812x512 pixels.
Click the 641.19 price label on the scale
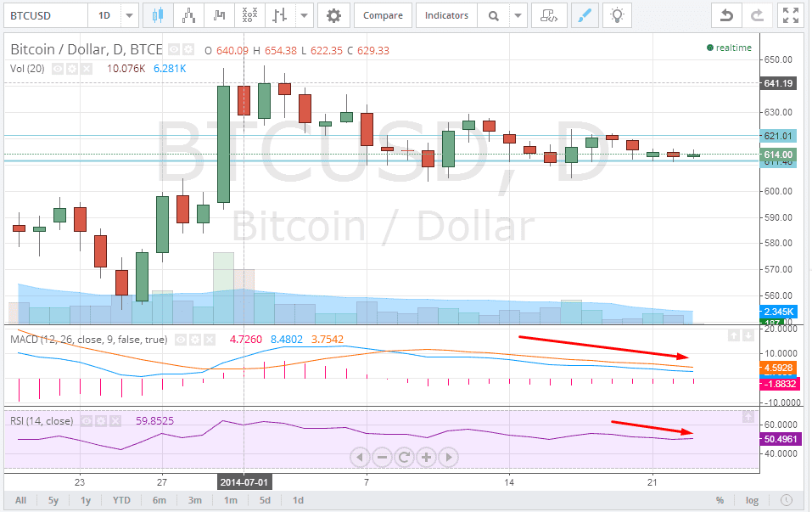pos(778,83)
